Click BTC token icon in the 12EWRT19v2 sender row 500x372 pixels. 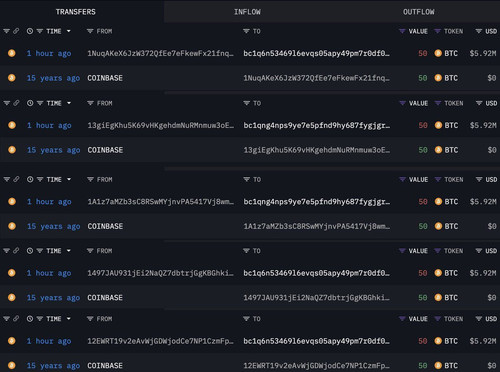[x=438, y=341]
